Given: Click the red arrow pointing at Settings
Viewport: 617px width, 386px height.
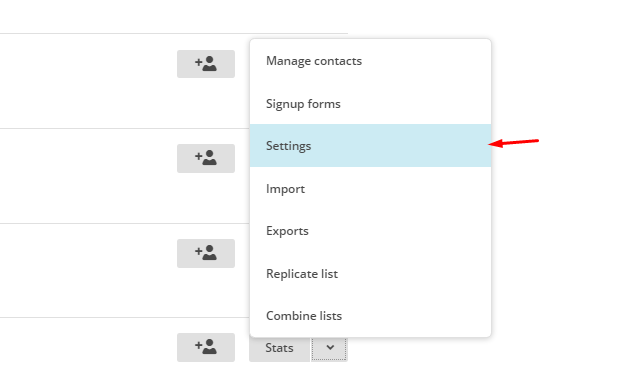Looking at the screenshot, I should pyautogui.click(x=514, y=142).
